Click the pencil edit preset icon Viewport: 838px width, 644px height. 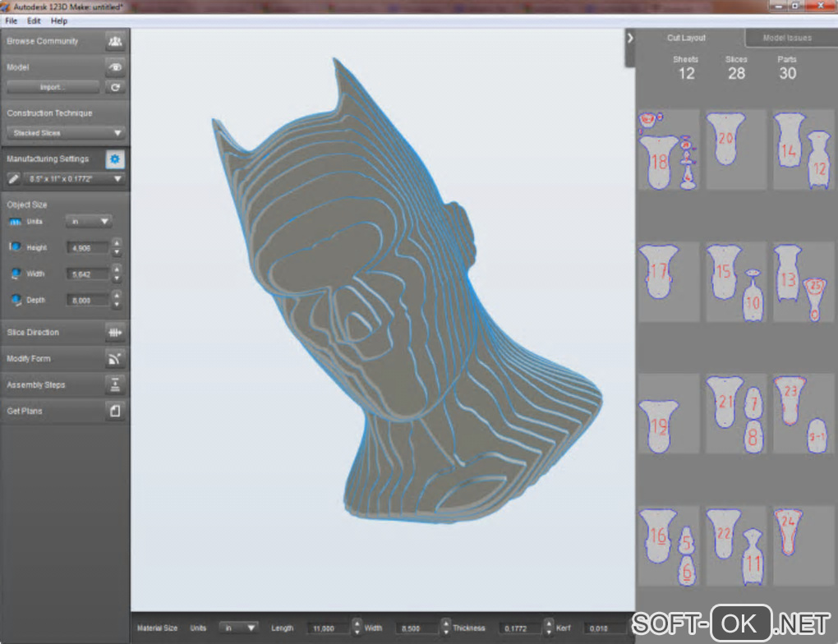14,178
